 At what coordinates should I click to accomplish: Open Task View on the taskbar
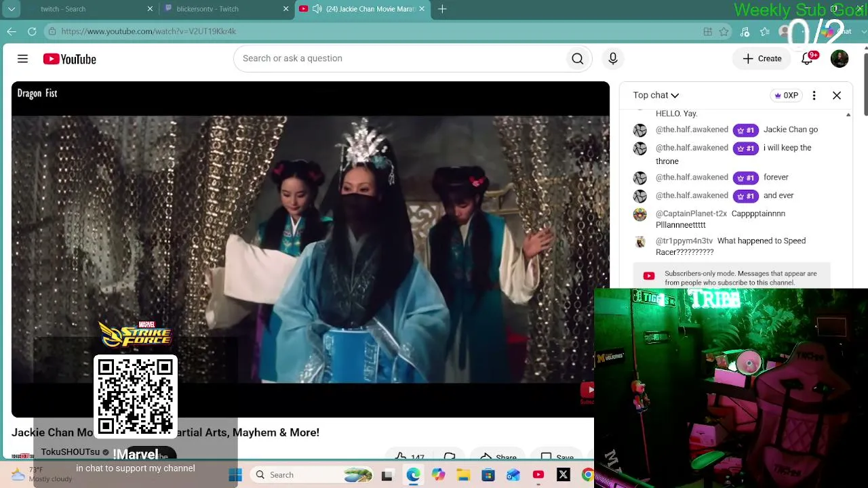click(387, 475)
